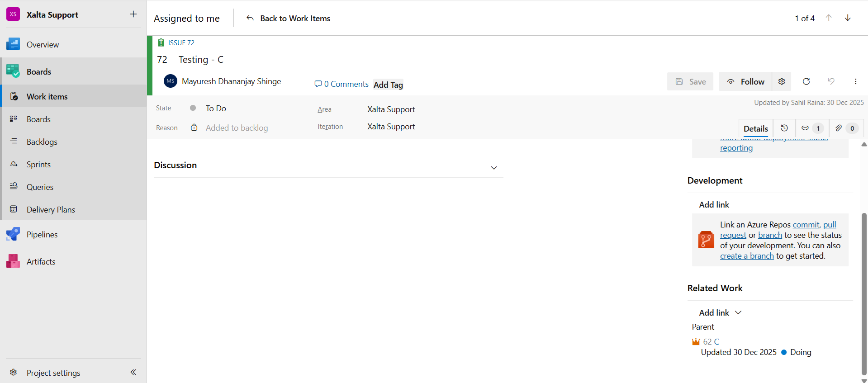Screen dimensions: 868x383
Task: Toggle Follow on this work item
Action: click(745, 81)
